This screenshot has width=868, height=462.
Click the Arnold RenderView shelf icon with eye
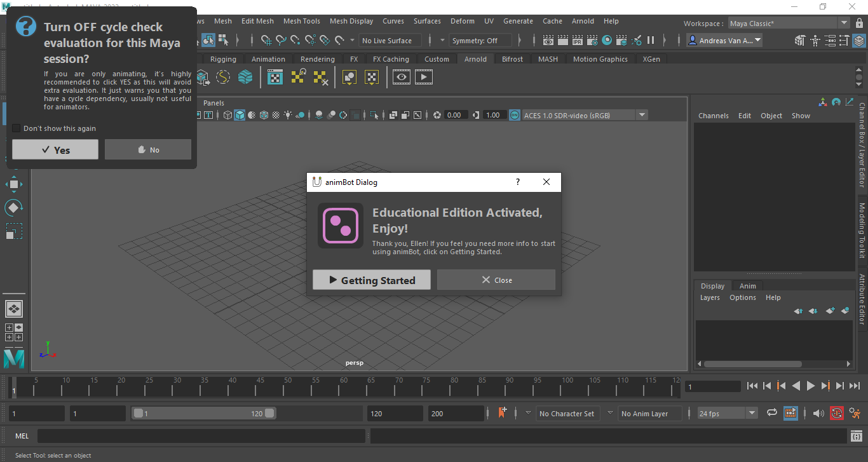(x=401, y=78)
